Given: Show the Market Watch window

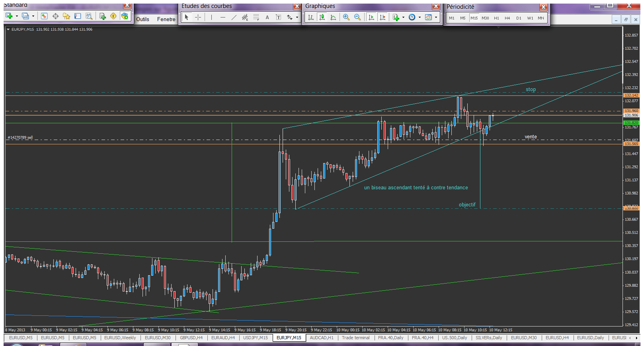Looking at the screenshot, I should point(44,16).
